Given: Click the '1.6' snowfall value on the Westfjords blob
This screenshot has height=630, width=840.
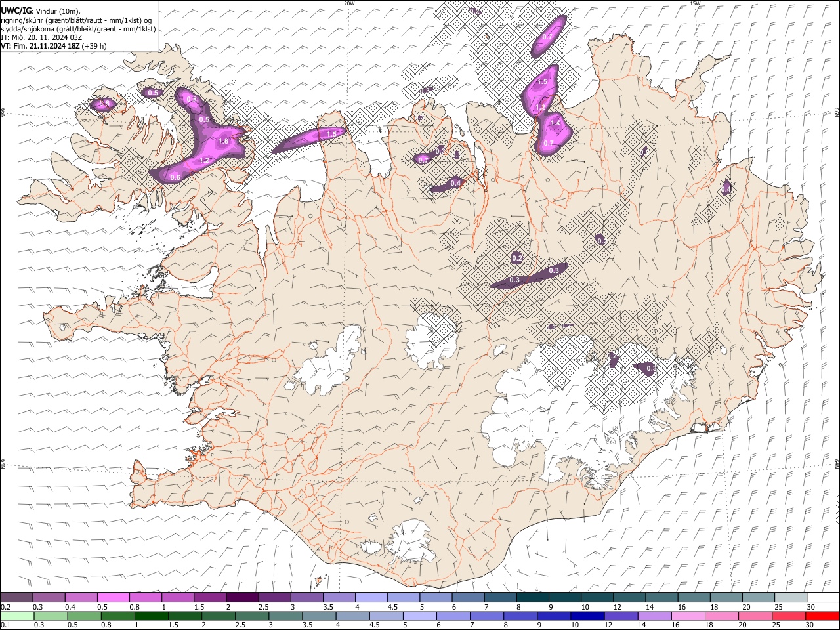Looking at the screenshot, I should coord(223,141).
